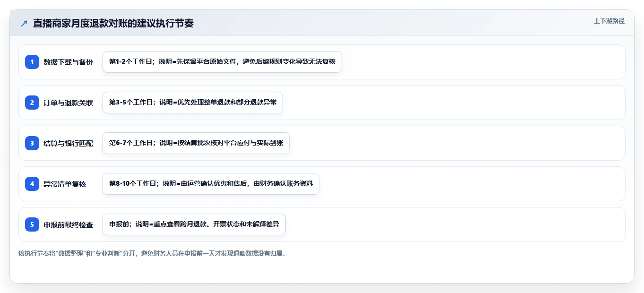The width and height of the screenshot is (644, 293).
Task: Select the step 2 number badge
Action: 32,103
